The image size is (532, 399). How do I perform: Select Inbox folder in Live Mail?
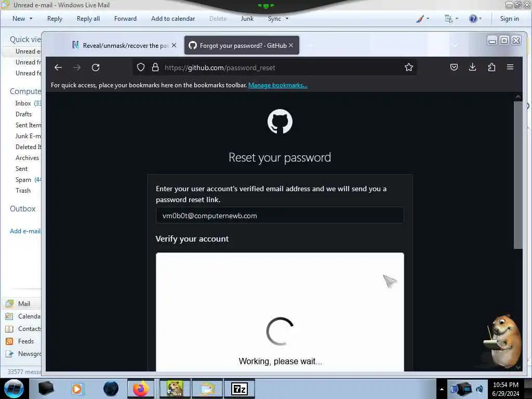(23, 103)
